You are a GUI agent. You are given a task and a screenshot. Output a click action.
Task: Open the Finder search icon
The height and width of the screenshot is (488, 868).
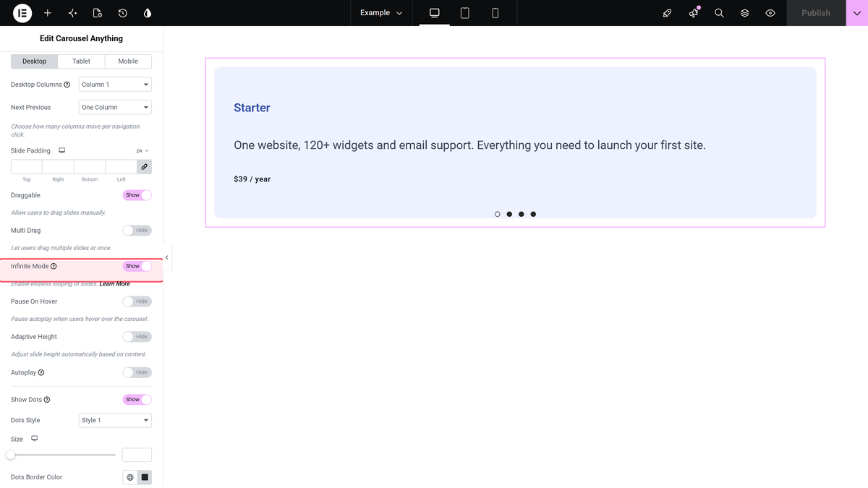tap(719, 13)
